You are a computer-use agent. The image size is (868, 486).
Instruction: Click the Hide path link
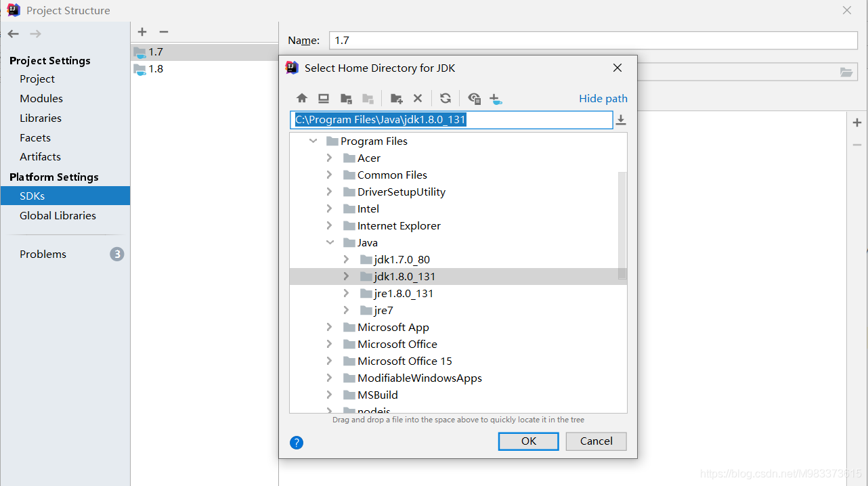pyautogui.click(x=603, y=99)
